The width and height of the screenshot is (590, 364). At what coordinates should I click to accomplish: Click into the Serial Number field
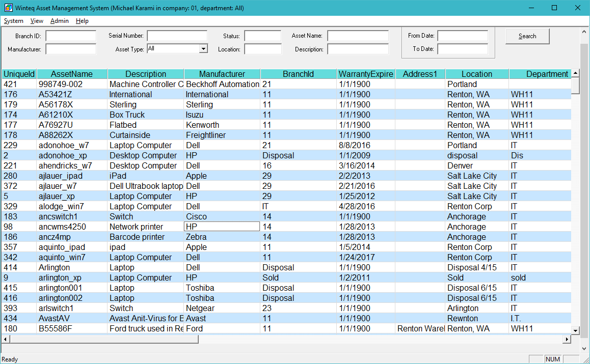pyautogui.click(x=177, y=36)
